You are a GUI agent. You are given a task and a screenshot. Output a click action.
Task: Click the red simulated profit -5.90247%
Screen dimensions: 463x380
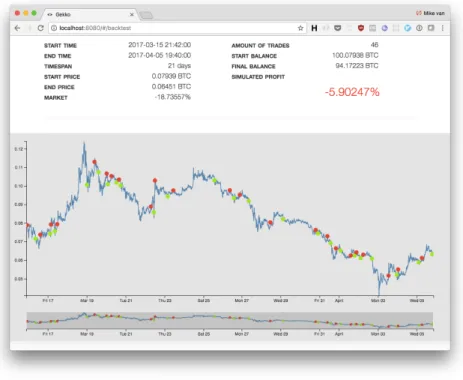coord(352,92)
